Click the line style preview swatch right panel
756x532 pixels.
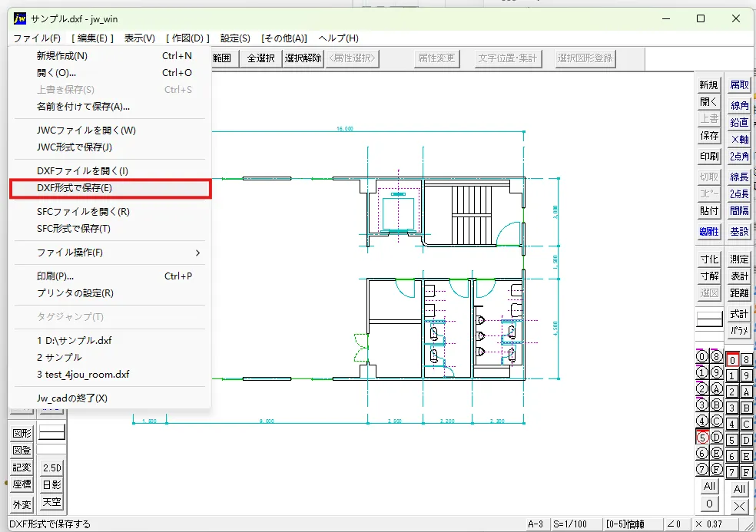coord(709,319)
